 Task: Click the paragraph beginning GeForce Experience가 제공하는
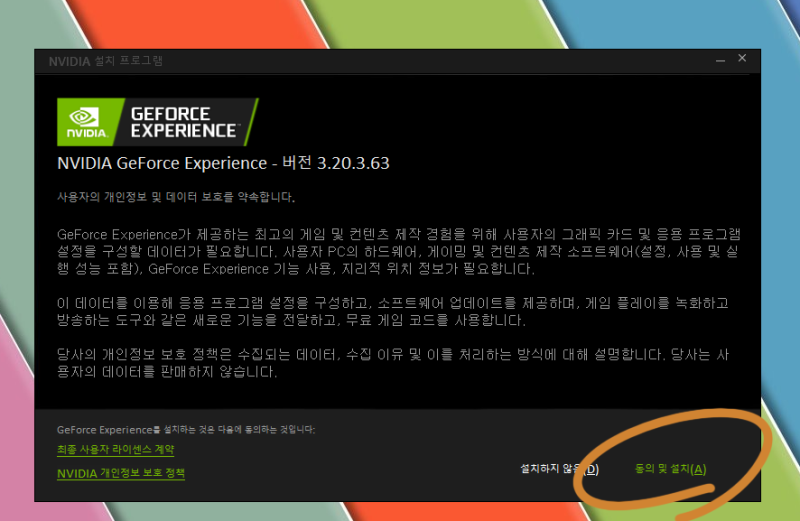click(398, 252)
